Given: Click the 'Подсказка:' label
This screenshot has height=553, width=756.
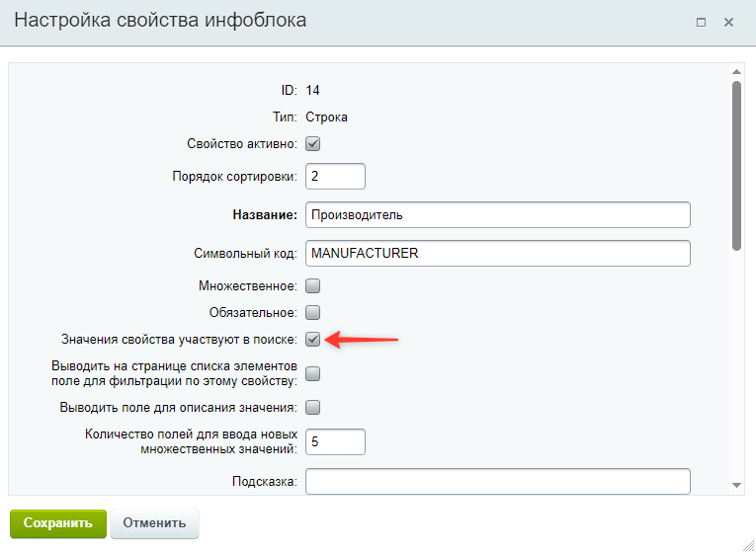Looking at the screenshot, I should point(265,481).
